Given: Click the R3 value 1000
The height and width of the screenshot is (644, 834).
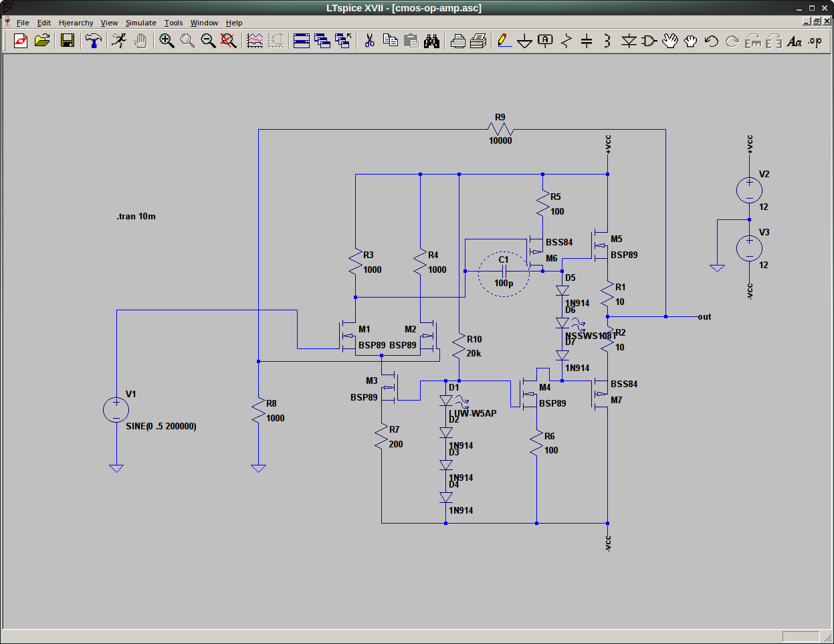Looking at the screenshot, I should [373, 270].
